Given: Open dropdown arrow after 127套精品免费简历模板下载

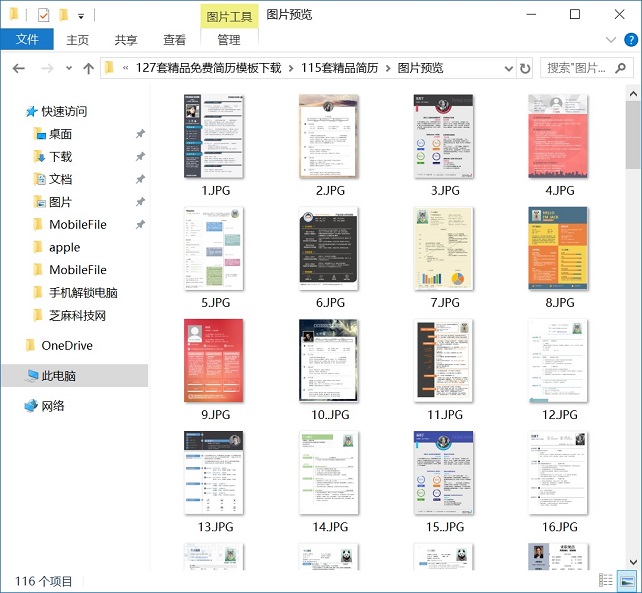Looking at the screenshot, I should 291,68.
